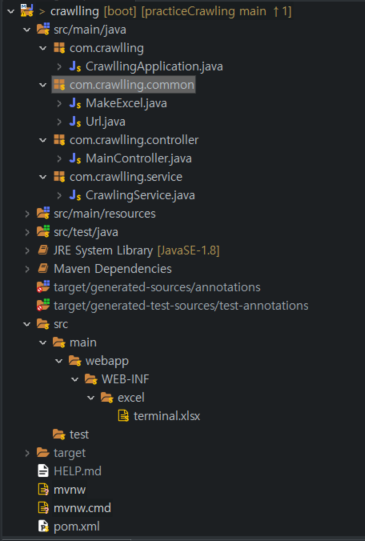Collapse the com.crawlling package arrow
Image resolution: width=365 pixels, height=541 pixels.
[x=43, y=48]
